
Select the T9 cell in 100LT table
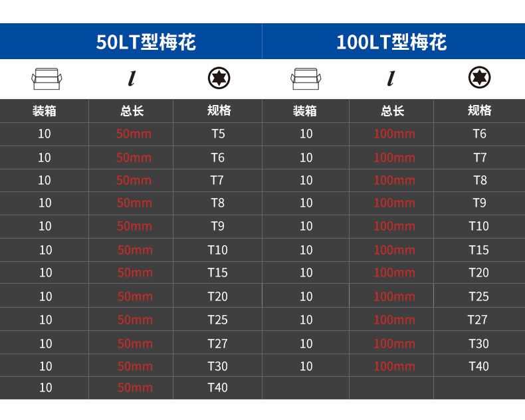click(x=479, y=203)
